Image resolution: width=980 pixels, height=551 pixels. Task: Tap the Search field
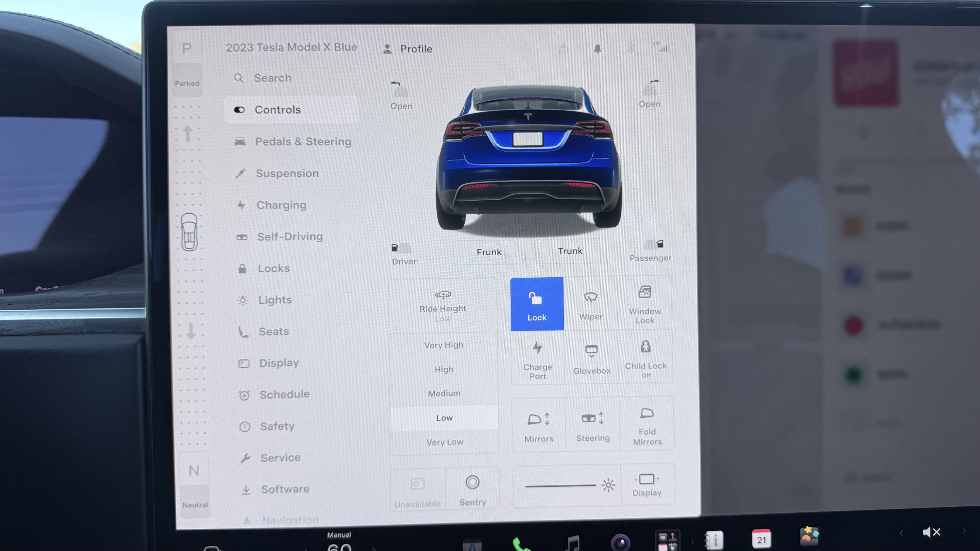(x=291, y=78)
